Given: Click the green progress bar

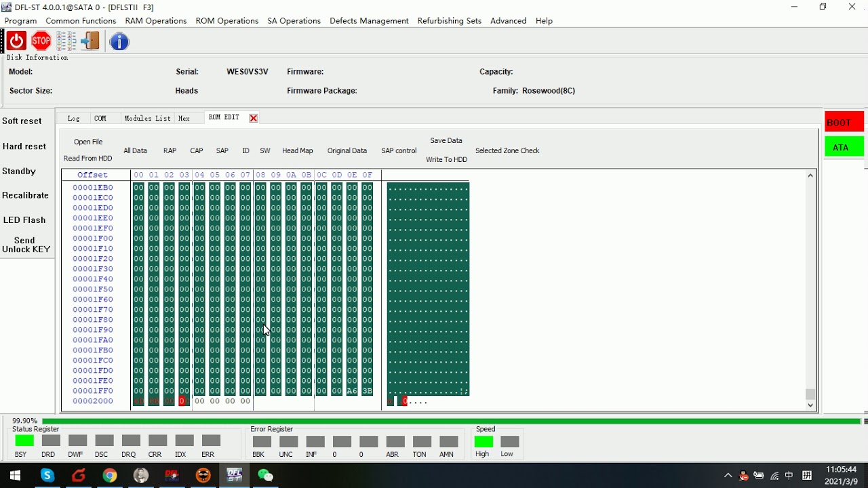Looking at the screenshot, I should coord(451,421).
